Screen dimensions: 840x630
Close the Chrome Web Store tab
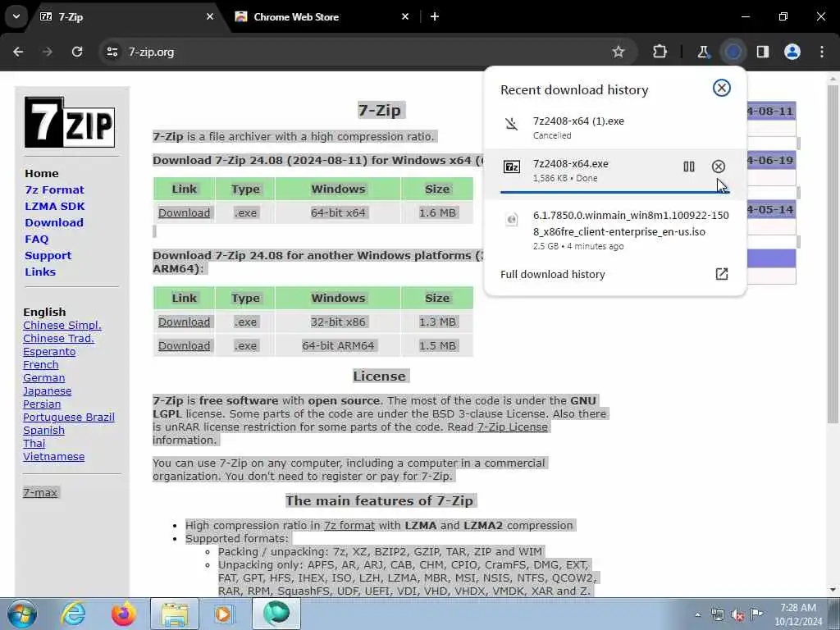click(405, 16)
